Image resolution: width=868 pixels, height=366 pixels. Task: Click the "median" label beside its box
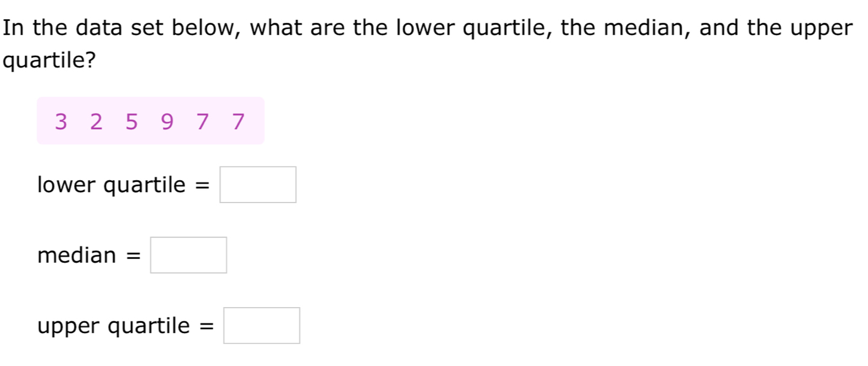tap(76, 256)
